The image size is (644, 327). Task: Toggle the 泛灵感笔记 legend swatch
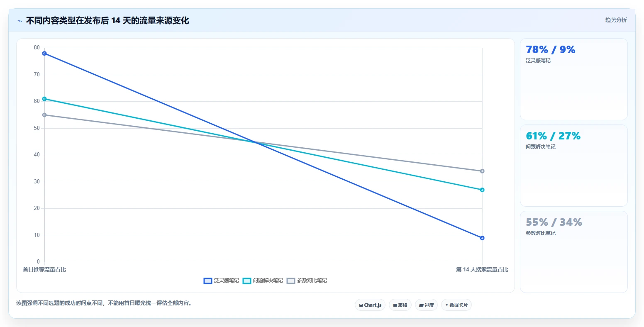pos(208,281)
